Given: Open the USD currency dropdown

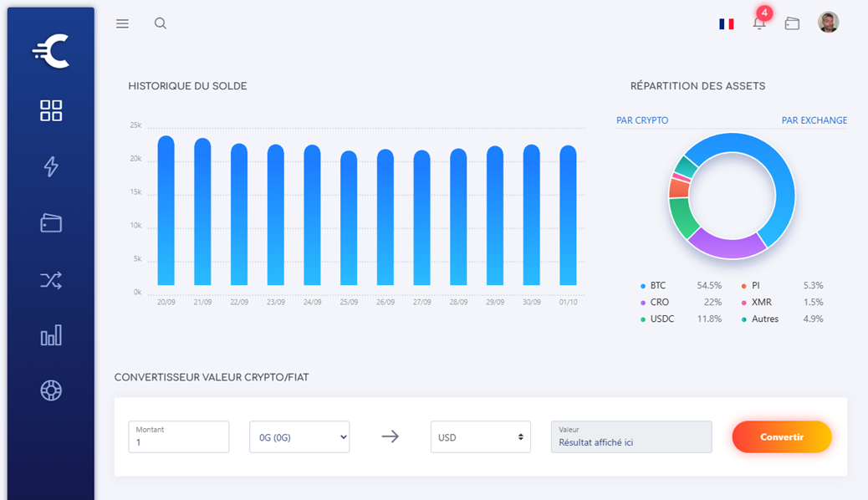Looking at the screenshot, I should (480, 436).
